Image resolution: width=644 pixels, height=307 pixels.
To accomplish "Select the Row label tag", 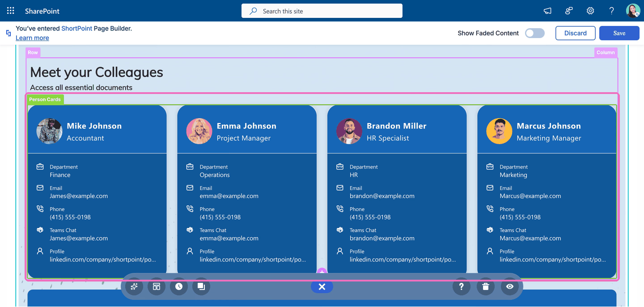I will click(x=33, y=52).
